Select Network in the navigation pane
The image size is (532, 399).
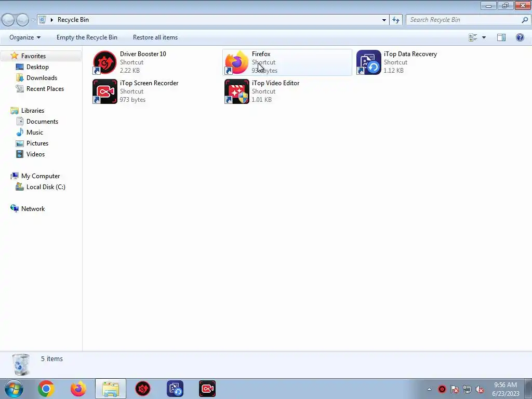33,209
